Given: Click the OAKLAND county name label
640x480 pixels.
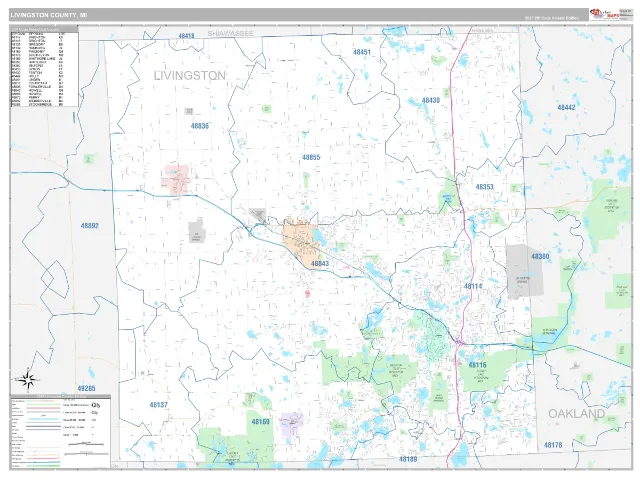Looking at the screenshot, I should click(576, 413).
